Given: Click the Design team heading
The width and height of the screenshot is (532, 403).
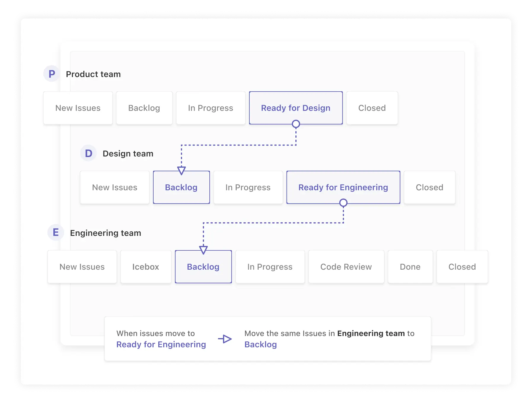Looking at the screenshot, I should (128, 153).
